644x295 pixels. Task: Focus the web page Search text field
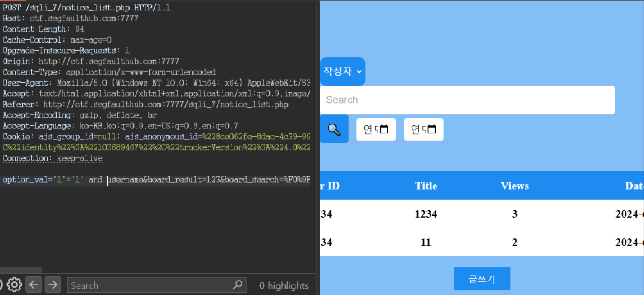pos(467,100)
